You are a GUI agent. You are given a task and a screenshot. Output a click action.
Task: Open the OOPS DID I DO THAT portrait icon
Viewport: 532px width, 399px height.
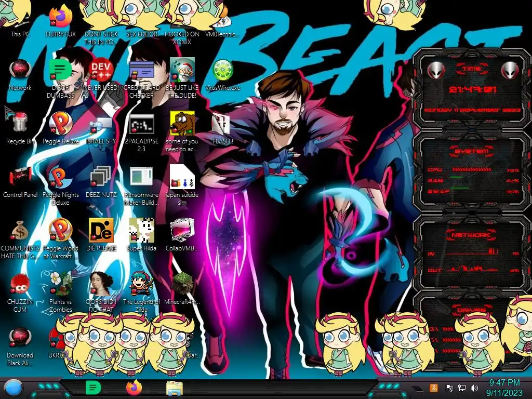point(101,284)
